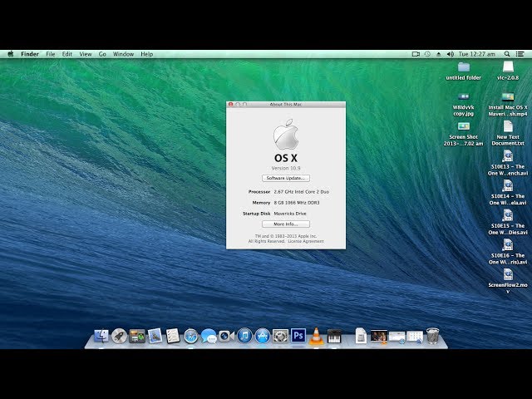Click the Version 10.9 text
This screenshot has height=399, width=532.
click(286, 168)
